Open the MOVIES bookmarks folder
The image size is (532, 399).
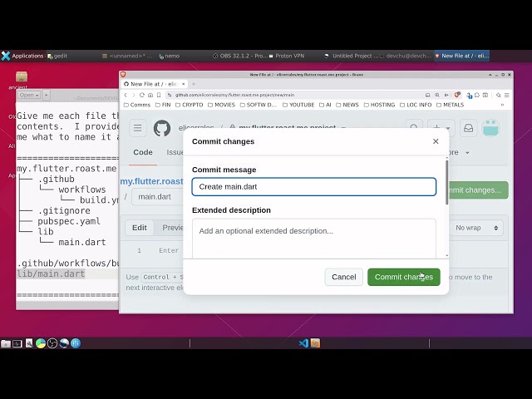click(x=221, y=105)
